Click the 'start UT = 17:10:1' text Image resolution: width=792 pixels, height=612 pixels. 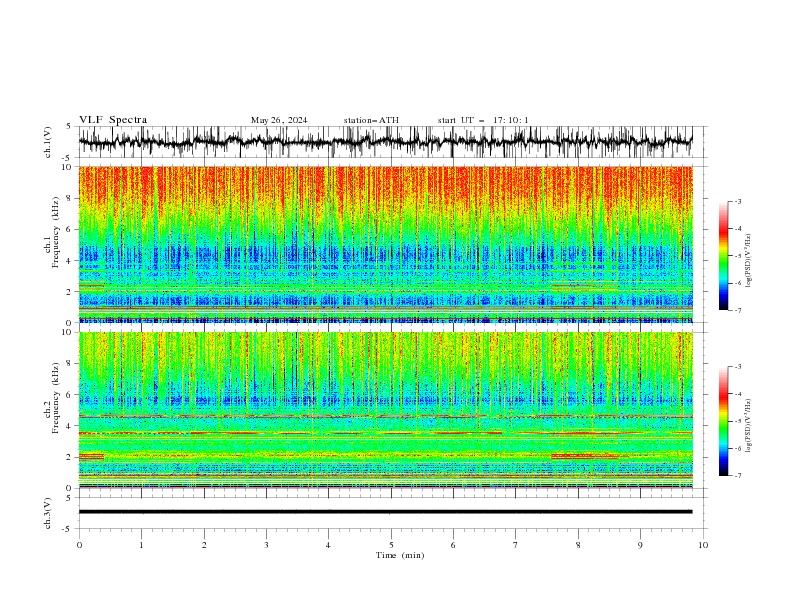(x=482, y=120)
